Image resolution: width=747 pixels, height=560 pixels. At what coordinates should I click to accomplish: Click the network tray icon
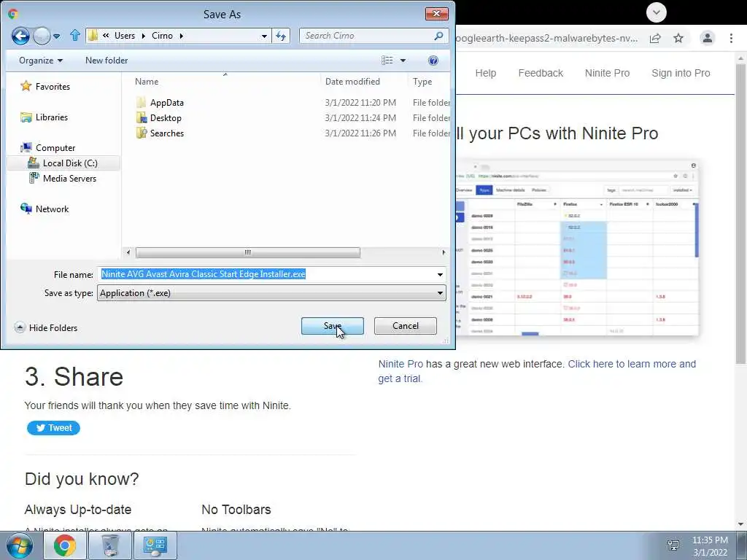click(x=673, y=545)
